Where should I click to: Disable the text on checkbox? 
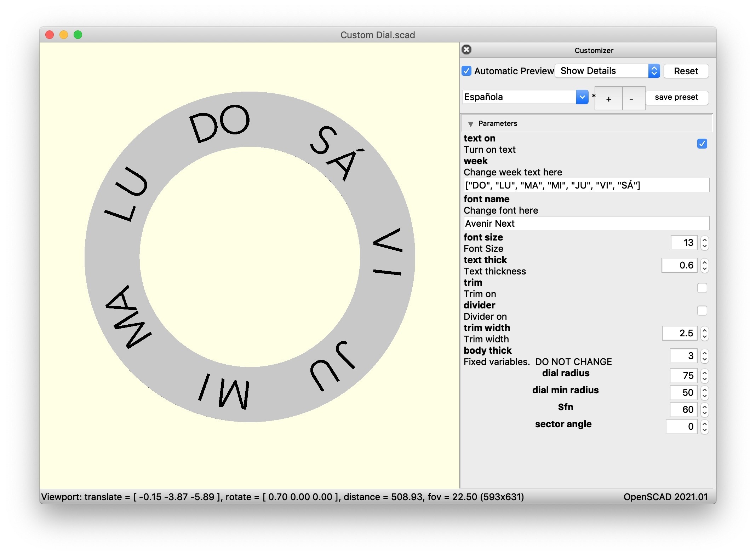click(x=701, y=144)
